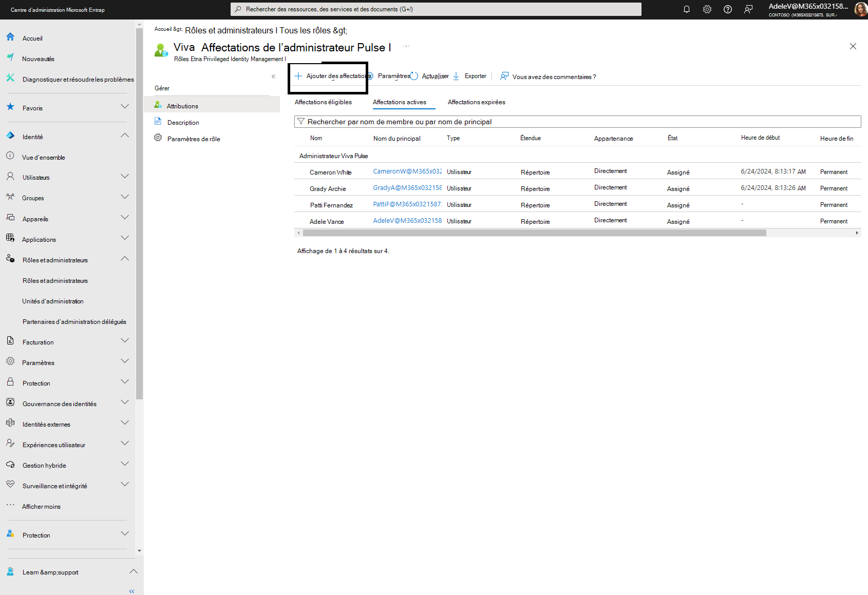
Task: Expand the Appareils chevron
Action: (x=125, y=217)
